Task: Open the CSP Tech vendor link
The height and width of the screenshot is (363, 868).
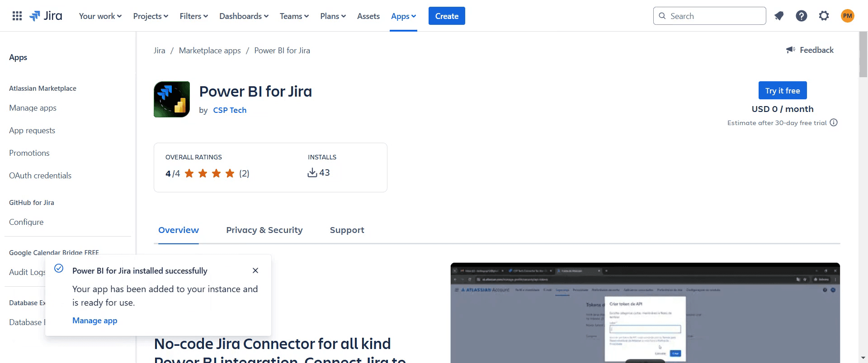Action: (230, 110)
